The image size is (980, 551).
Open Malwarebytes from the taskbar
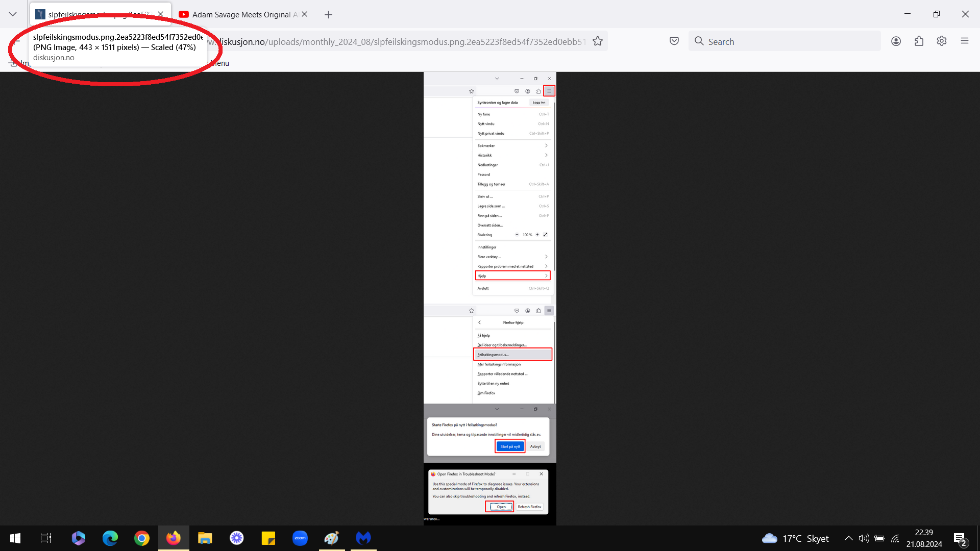pyautogui.click(x=363, y=538)
